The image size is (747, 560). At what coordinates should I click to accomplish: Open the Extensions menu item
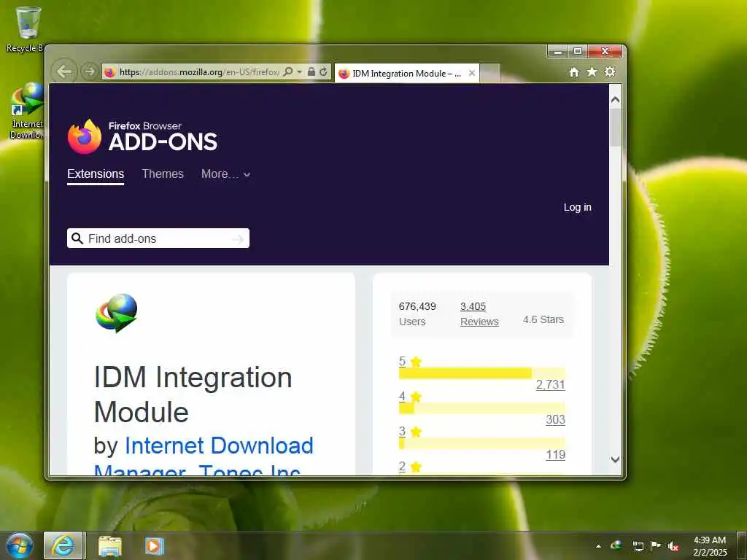click(96, 174)
